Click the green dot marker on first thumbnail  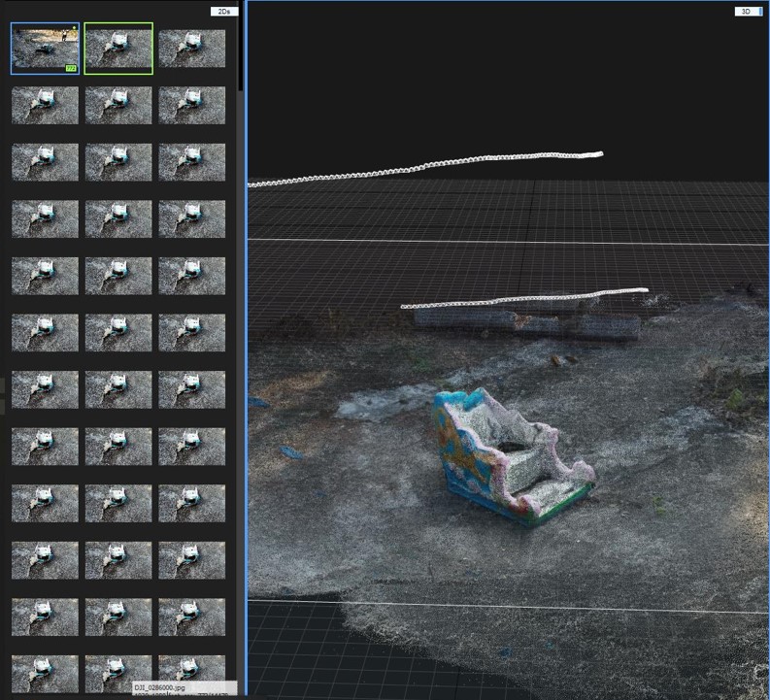click(x=75, y=27)
